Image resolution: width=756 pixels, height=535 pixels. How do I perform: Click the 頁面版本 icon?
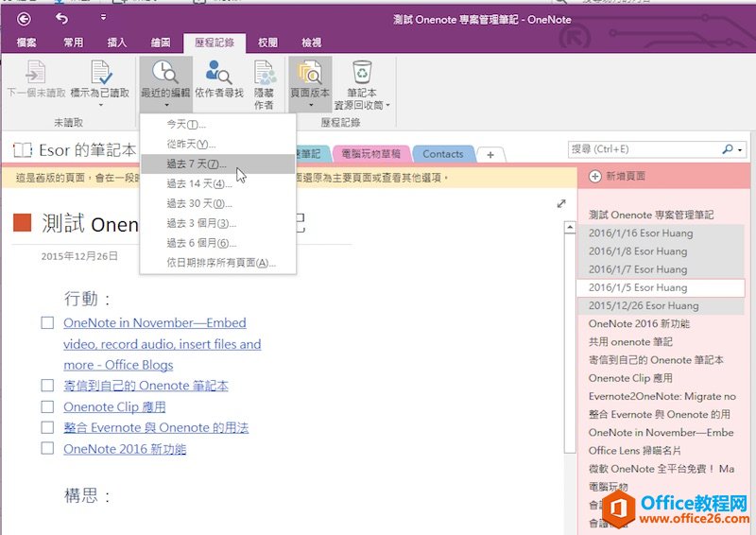tap(310, 72)
